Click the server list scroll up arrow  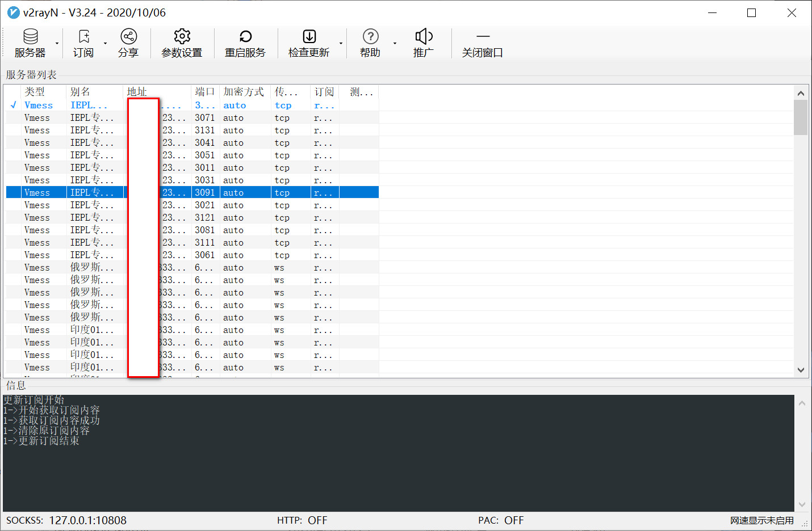(801, 93)
